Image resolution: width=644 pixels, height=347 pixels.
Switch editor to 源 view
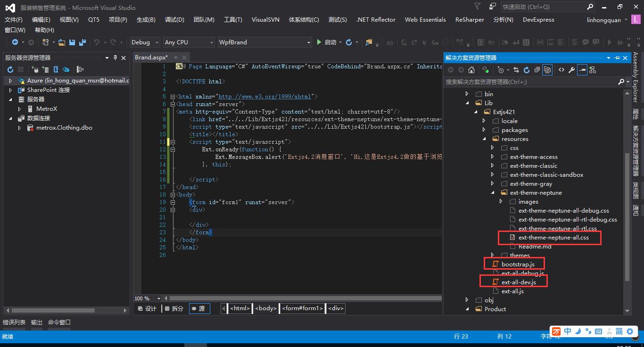click(199, 308)
